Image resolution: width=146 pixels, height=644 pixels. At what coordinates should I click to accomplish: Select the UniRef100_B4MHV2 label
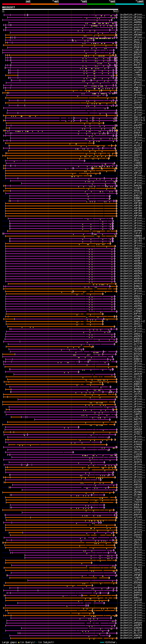click(131, 30)
